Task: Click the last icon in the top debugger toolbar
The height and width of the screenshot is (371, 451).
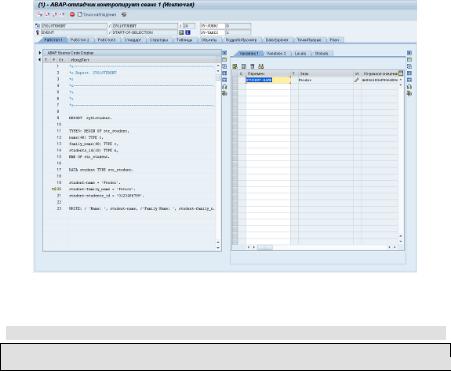Action: pos(124,15)
